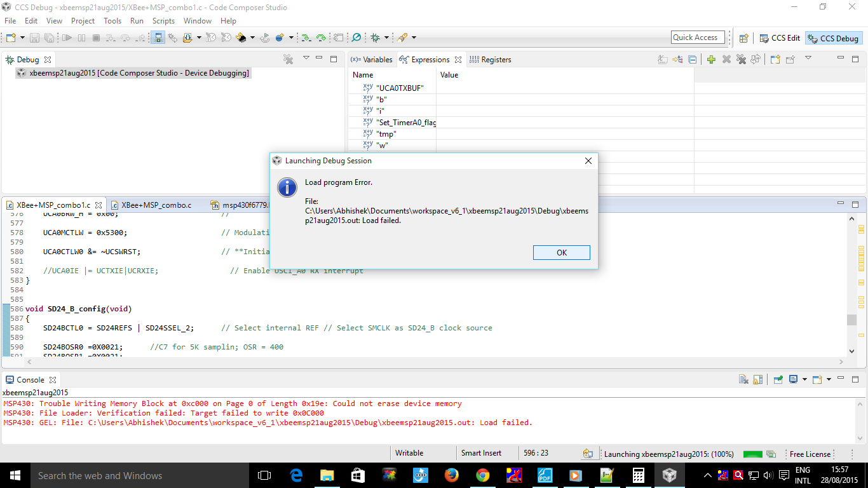Open the Display Selected Console dropdown arrow

point(804,380)
